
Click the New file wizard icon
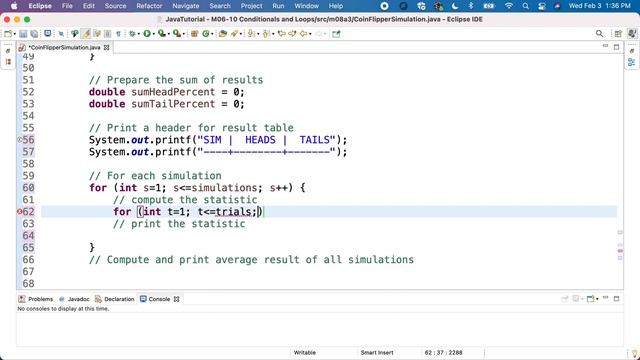[8, 34]
